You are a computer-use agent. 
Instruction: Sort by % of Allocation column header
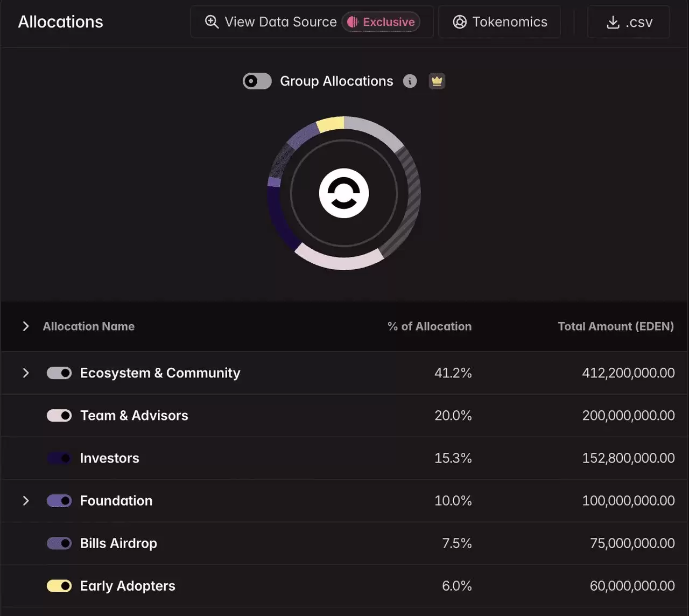[x=430, y=326]
